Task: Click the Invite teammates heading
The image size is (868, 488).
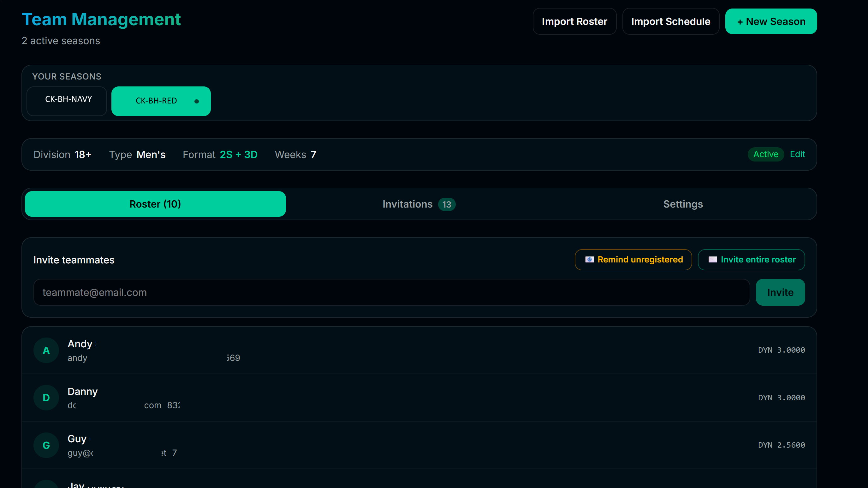Action: 74,260
